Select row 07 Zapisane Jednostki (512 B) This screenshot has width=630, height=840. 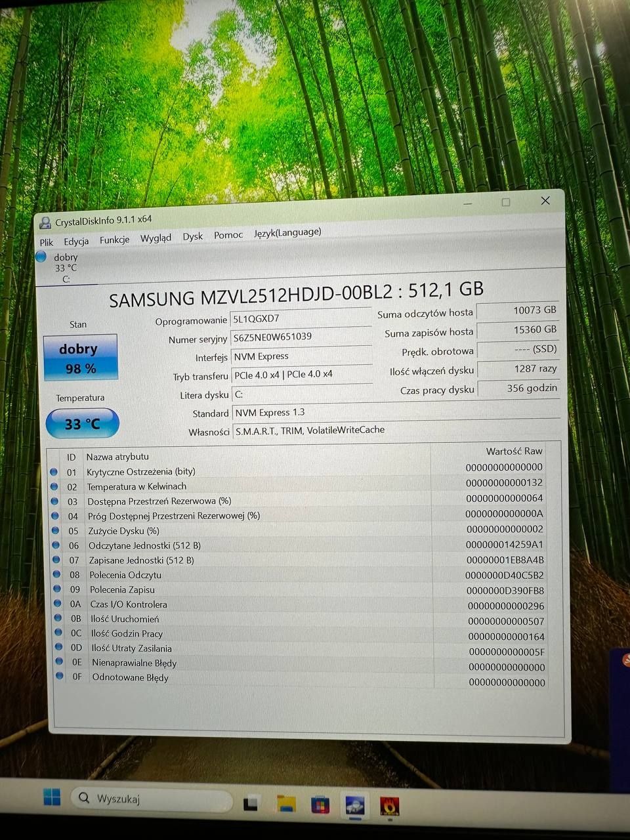[x=299, y=560]
